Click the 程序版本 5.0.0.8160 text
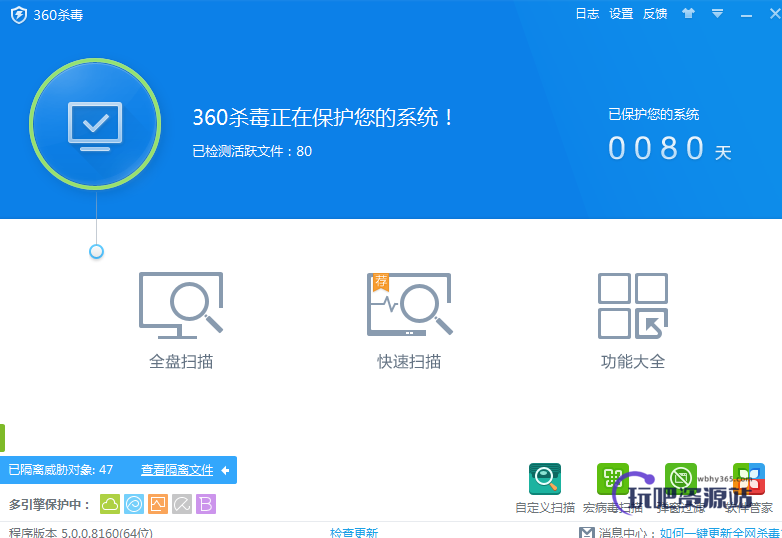The width and height of the screenshot is (782, 538). (x=81, y=533)
